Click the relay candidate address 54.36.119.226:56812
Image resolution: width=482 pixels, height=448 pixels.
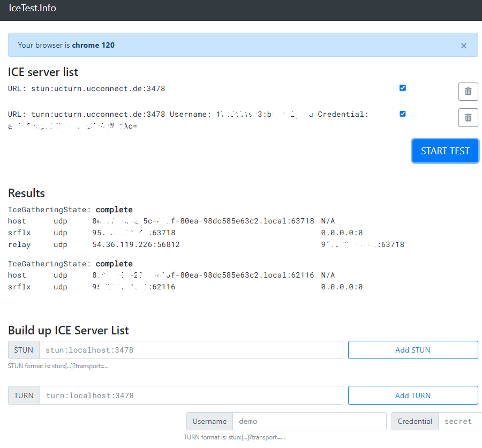pos(136,245)
